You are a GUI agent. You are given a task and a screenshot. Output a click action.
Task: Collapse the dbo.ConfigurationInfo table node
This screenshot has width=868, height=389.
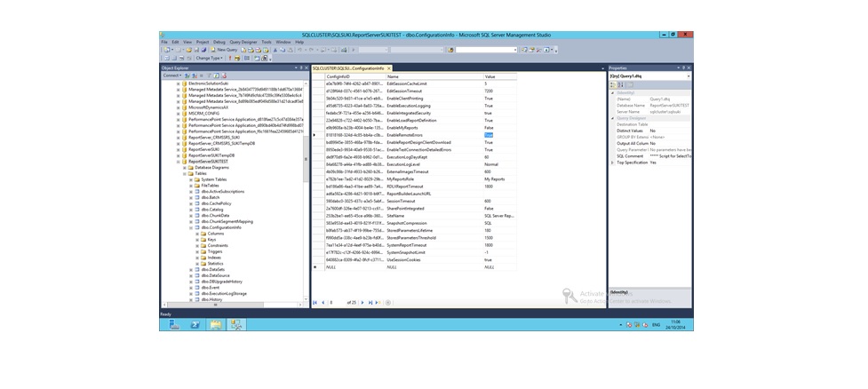click(x=191, y=227)
